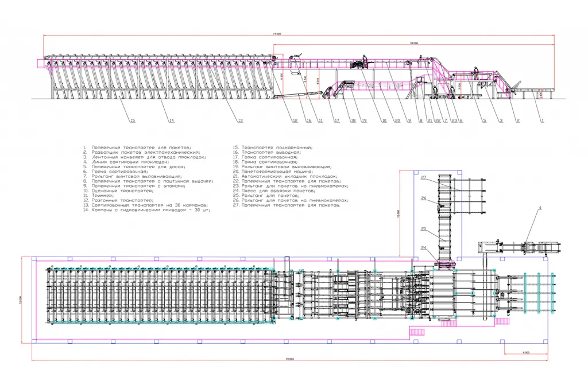Select callout number 1 at far right
Image resolution: width=588 pixels, height=392 pixels.
click(542, 121)
